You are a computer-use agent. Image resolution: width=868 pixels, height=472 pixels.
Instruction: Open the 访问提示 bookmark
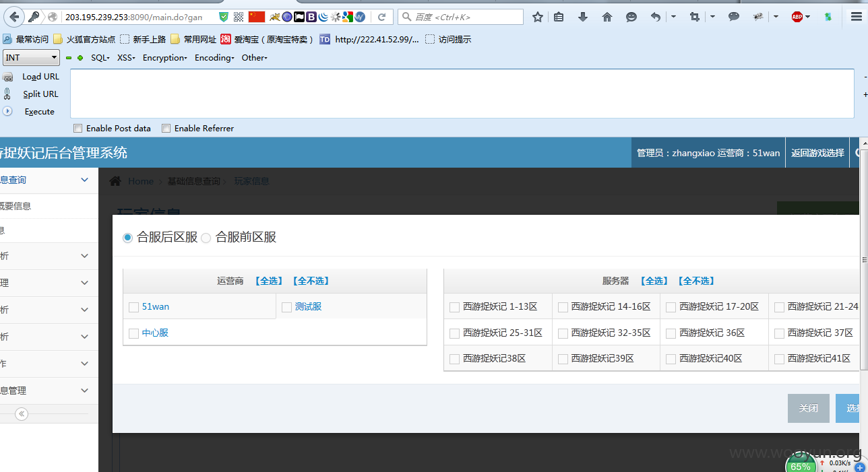(x=448, y=40)
